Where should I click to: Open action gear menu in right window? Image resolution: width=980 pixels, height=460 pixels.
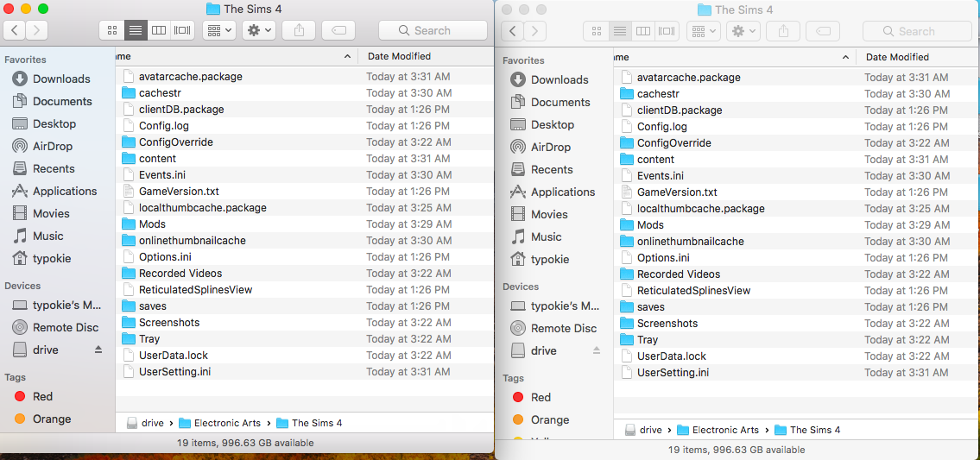click(x=743, y=30)
